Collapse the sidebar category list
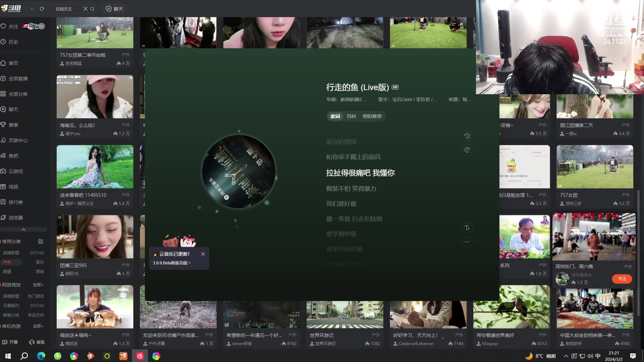644x362 pixels. (23, 229)
